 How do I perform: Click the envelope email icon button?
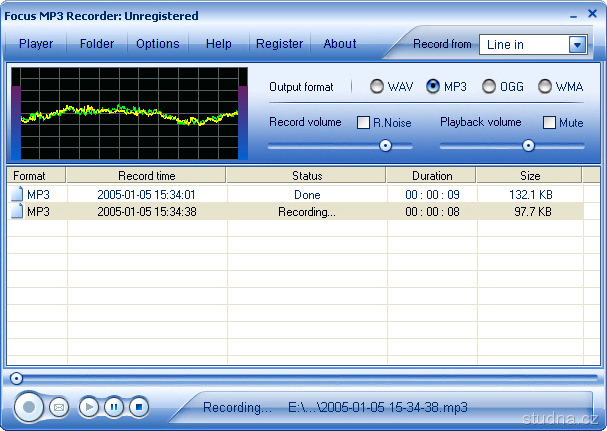click(59, 407)
